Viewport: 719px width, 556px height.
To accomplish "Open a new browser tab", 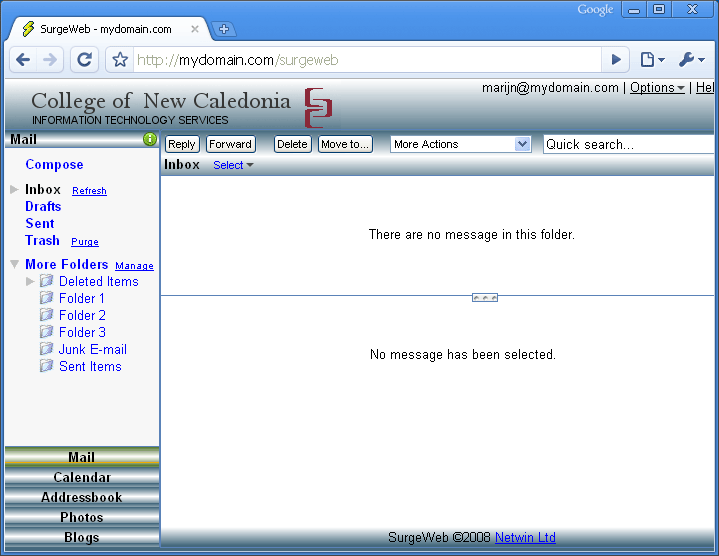I will coord(224,29).
